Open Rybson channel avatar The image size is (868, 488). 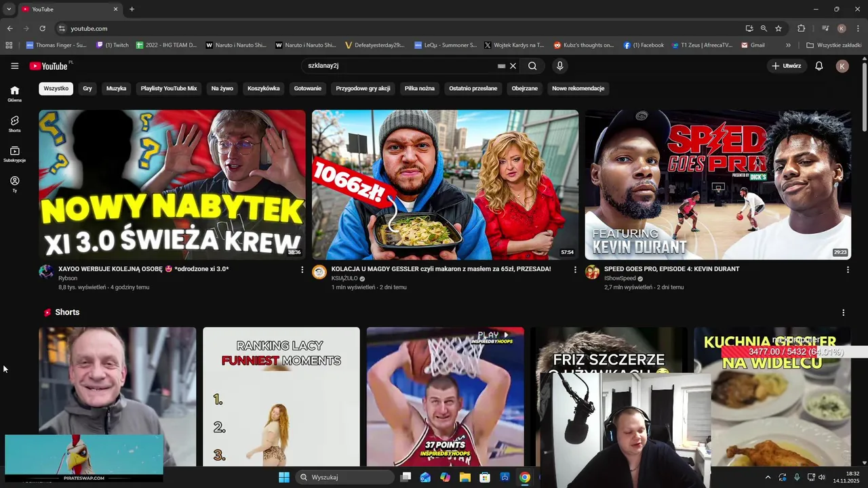point(46,272)
